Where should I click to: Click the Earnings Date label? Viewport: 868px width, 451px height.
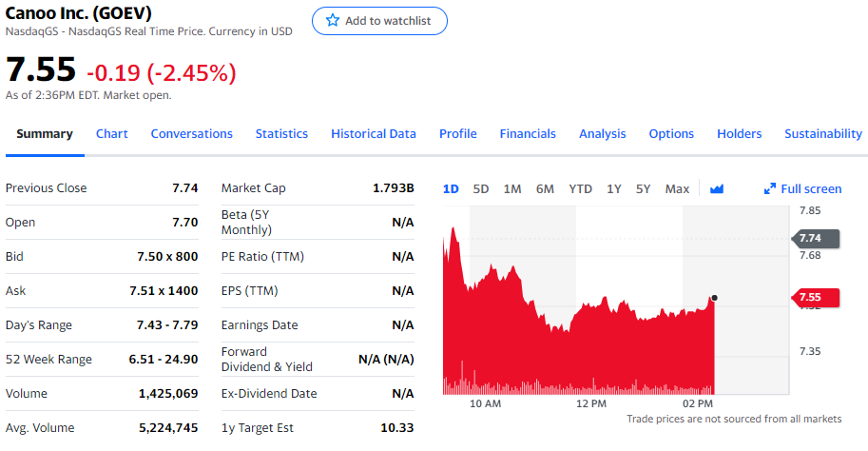(x=260, y=325)
